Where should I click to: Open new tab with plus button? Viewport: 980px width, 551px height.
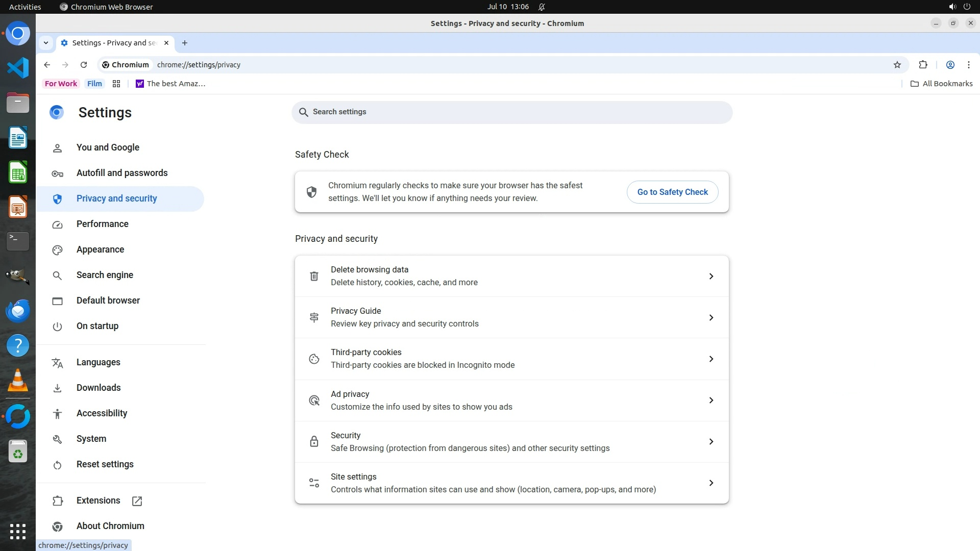pyautogui.click(x=185, y=43)
